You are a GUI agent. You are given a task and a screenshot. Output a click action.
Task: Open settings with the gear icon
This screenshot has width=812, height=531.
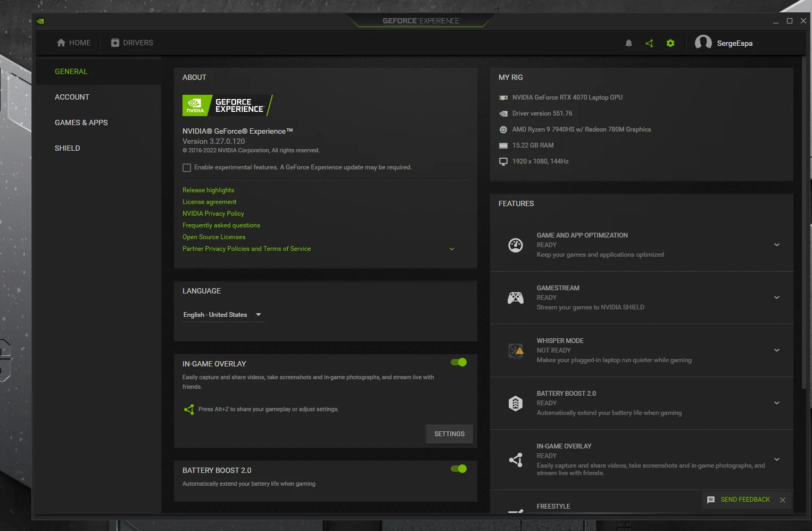point(670,43)
